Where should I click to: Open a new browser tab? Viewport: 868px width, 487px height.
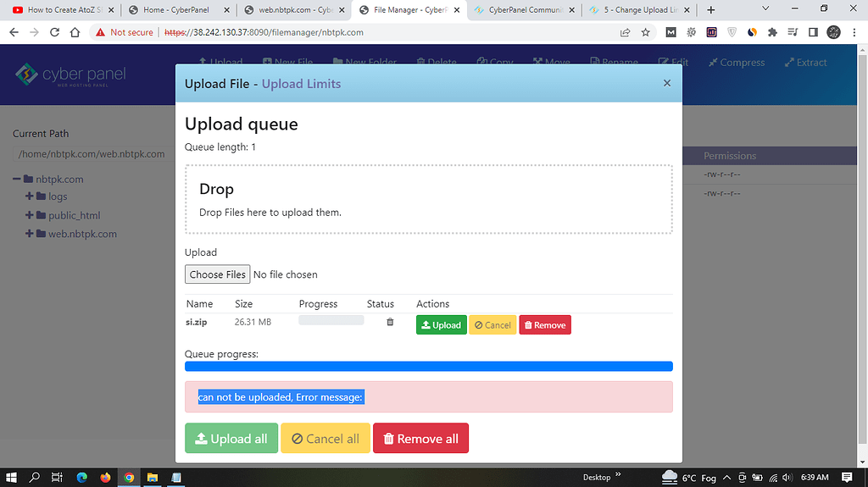[710, 10]
